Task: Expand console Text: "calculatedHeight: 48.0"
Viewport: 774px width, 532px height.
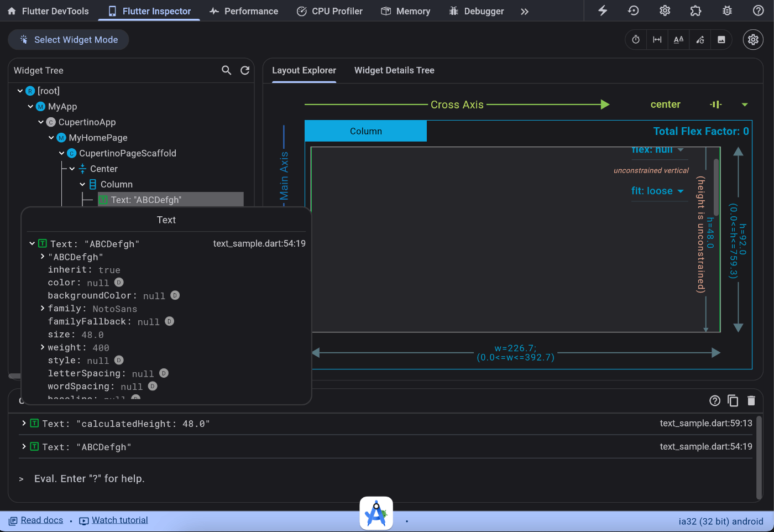Action: [x=24, y=423]
